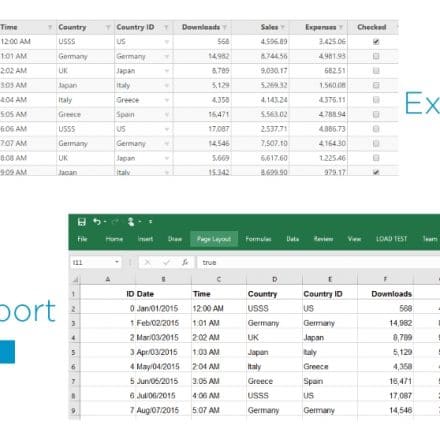The height and width of the screenshot is (440, 440).
Task: Expand Country ID dropdown in 1:01 AM row
Action: coord(167,56)
